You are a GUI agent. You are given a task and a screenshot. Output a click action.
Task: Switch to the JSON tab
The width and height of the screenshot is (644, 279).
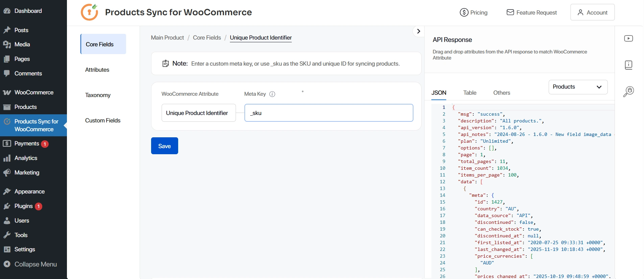pyautogui.click(x=439, y=93)
